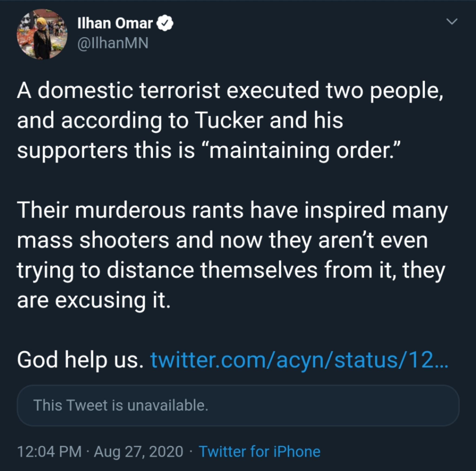Click the @IlhanMN handle
476x471 pixels.
coord(113,43)
